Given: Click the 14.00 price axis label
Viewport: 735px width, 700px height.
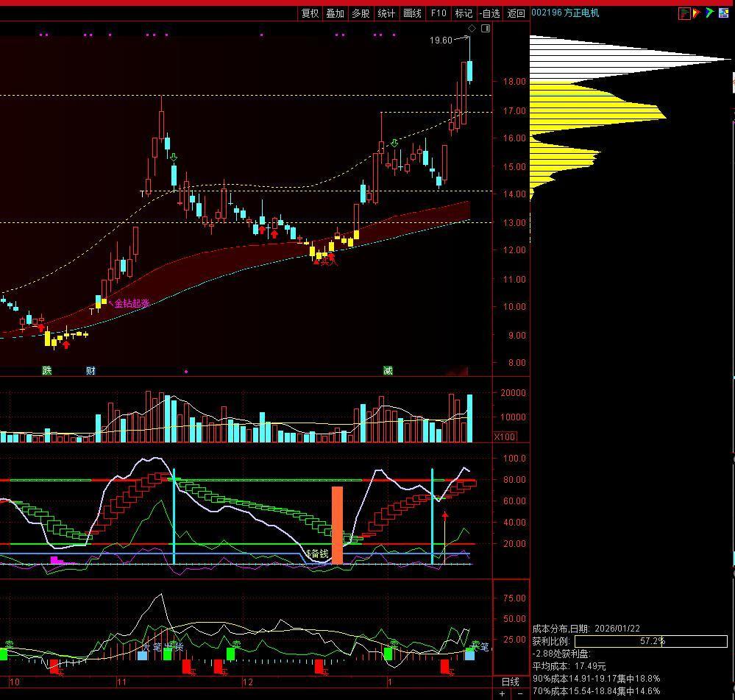Looking at the screenshot, I should click(514, 194).
